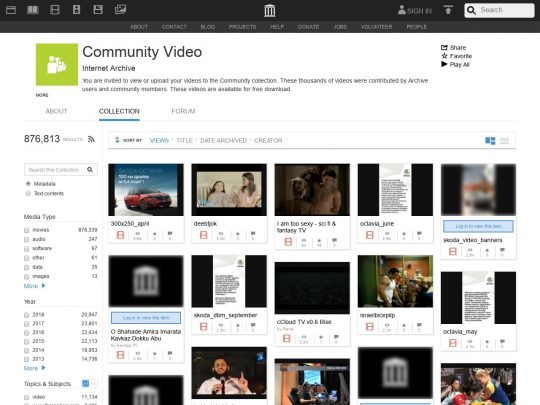Open the FORUM tab
The width and height of the screenshot is (540, 405).
click(x=183, y=111)
